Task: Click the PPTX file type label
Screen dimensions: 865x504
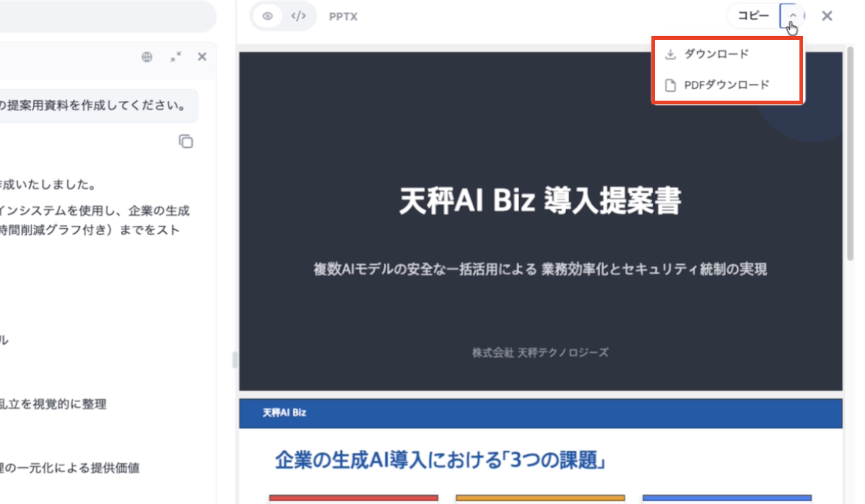Action: coord(343,17)
